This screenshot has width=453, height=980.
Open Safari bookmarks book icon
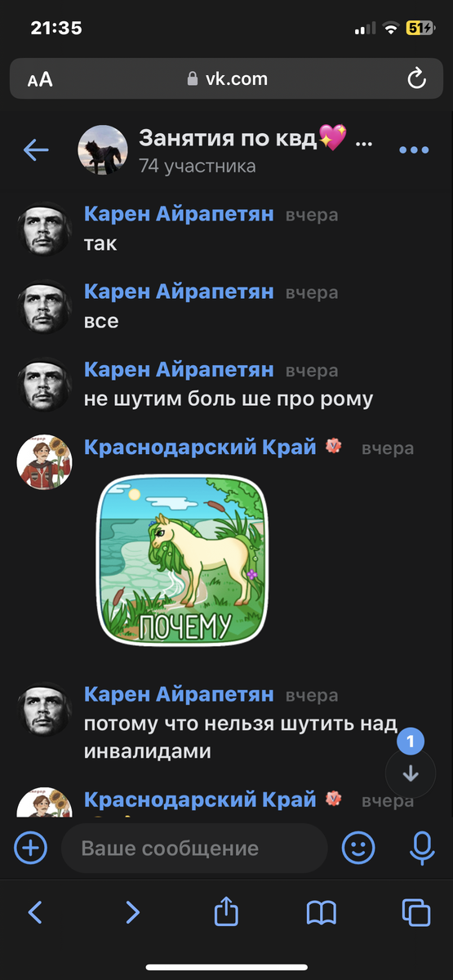click(322, 912)
